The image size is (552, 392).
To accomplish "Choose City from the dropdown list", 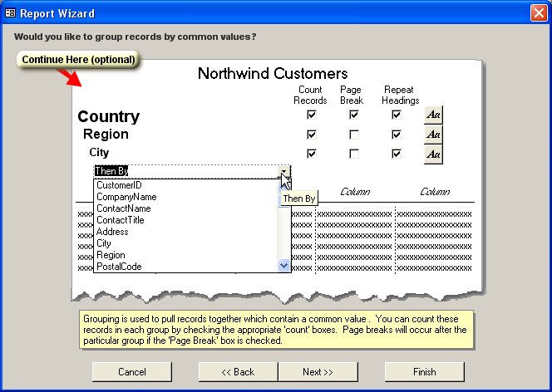I will click(186, 243).
